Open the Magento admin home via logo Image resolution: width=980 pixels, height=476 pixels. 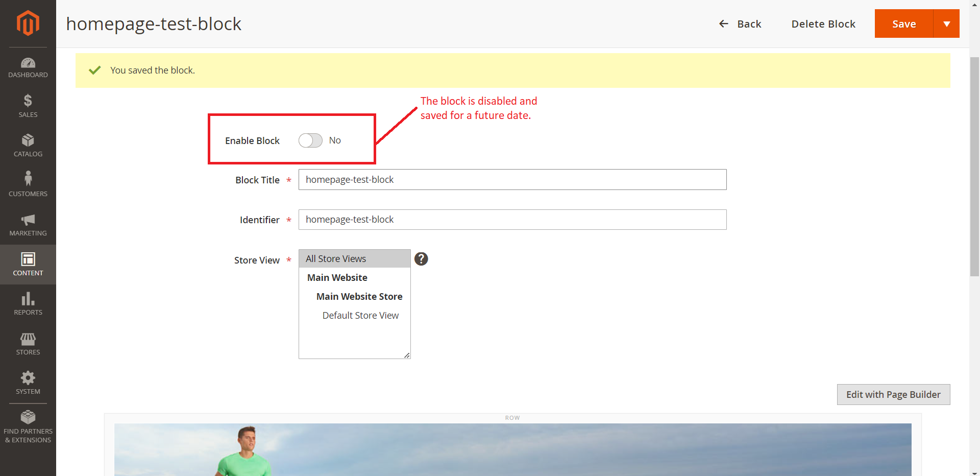tap(28, 23)
